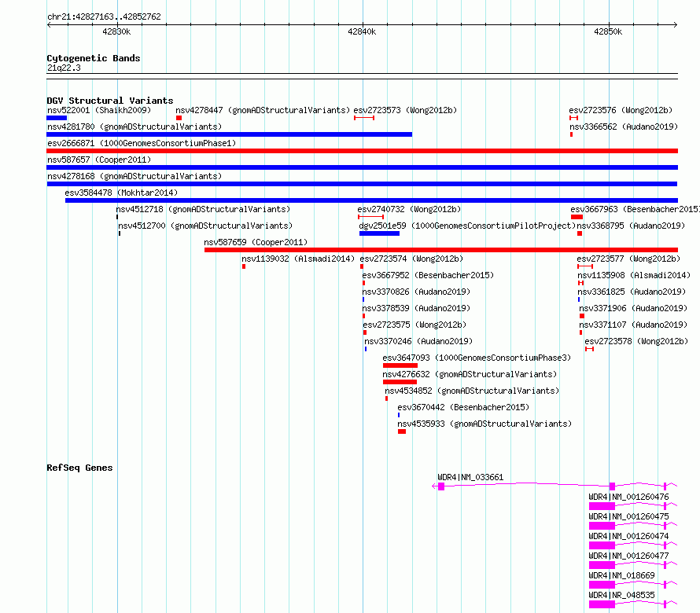
Task: Select nsv3368795 (Audano2019) label
Action: [x=631, y=226]
